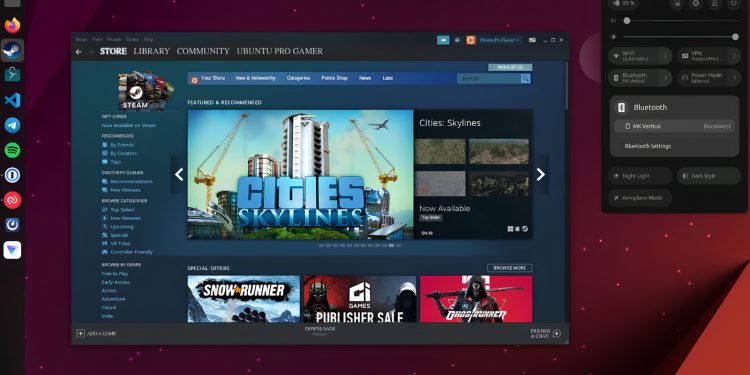The image size is (750, 375).
Task: Open Controller-Friendly in the sidebar
Action: click(x=131, y=252)
